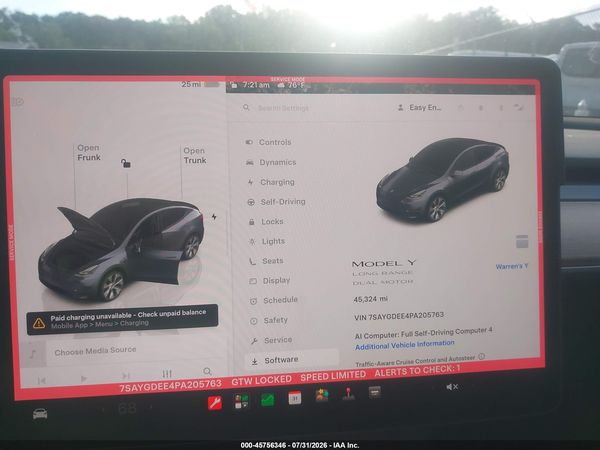The width and height of the screenshot is (600, 450).
Task: Tap the search magnifier in settings bar
Action: tap(246, 108)
